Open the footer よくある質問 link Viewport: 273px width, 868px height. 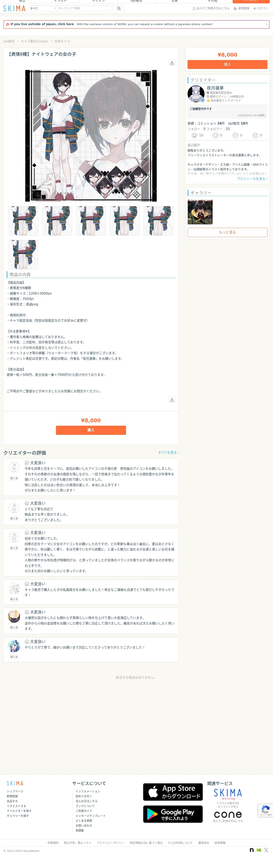(x=84, y=821)
